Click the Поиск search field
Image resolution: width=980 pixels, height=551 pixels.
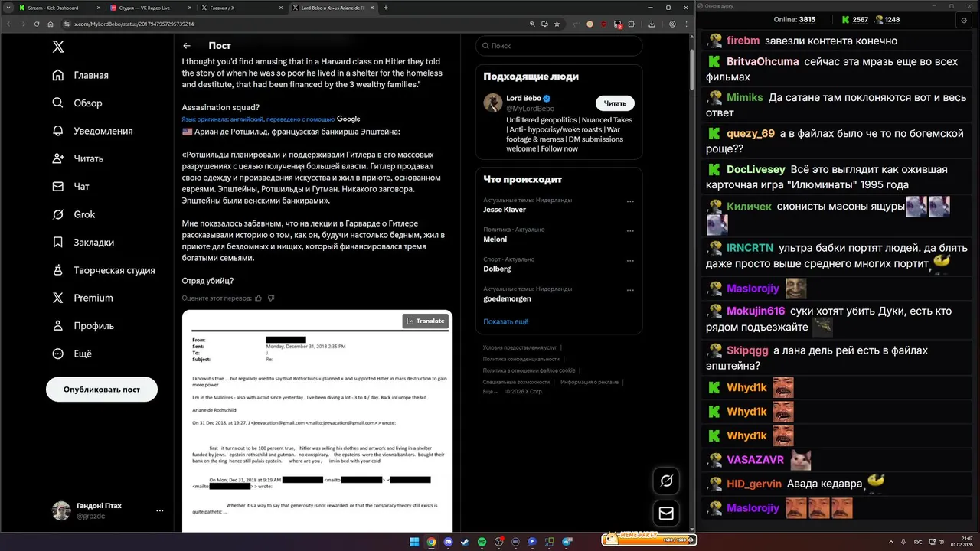click(559, 46)
